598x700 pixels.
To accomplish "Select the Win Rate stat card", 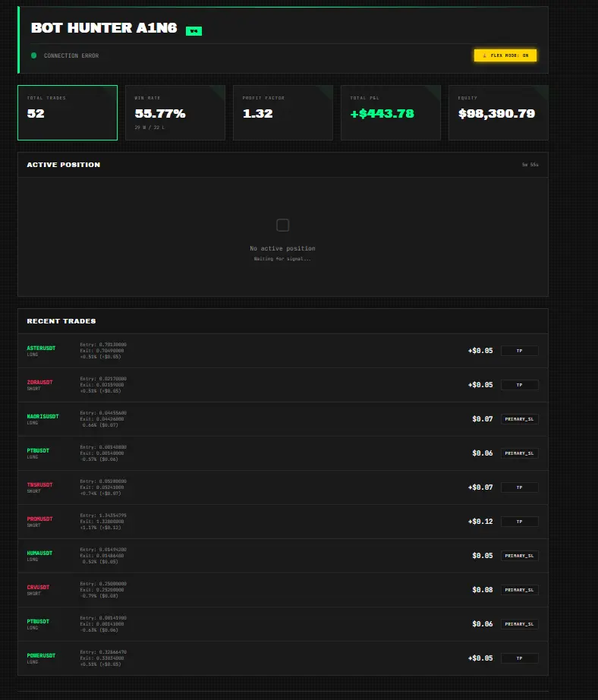I will pos(175,112).
